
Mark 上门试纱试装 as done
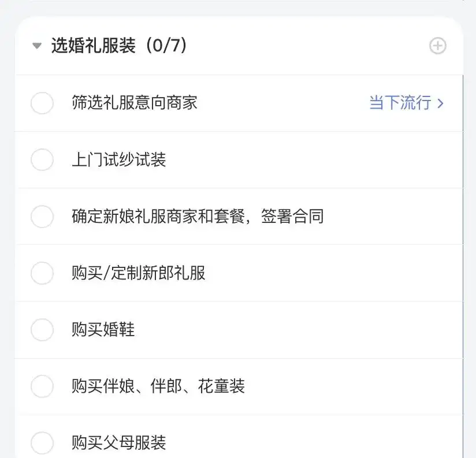pyautogui.click(x=42, y=159)
